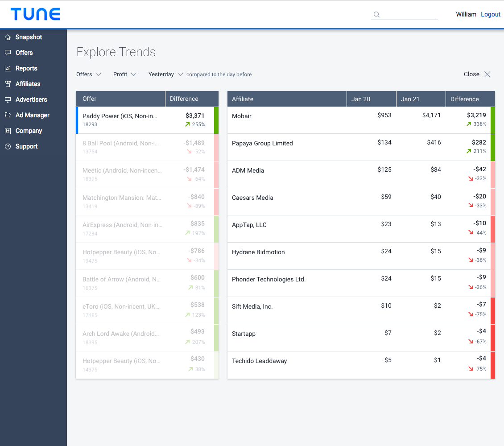The height and width of the screenshot is (446, 504).
Task: Click the TUNE logo
Action: point(35,14)
